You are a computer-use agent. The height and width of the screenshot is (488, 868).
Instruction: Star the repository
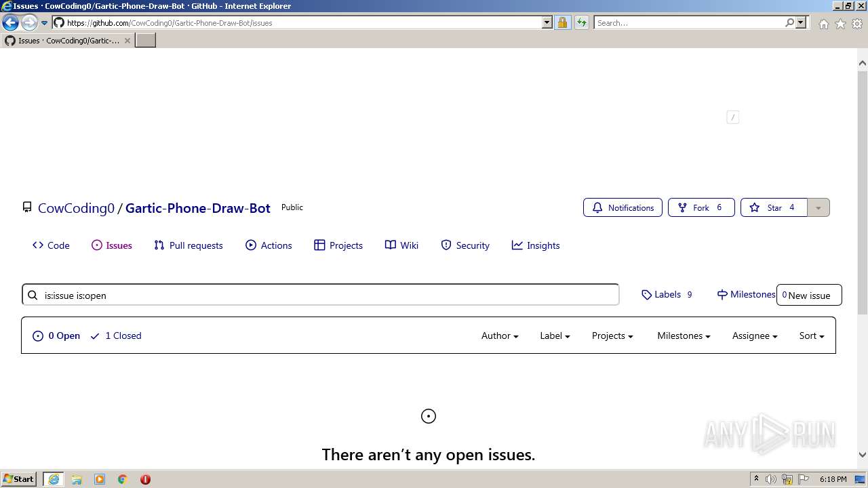click(x=774, y=207)
